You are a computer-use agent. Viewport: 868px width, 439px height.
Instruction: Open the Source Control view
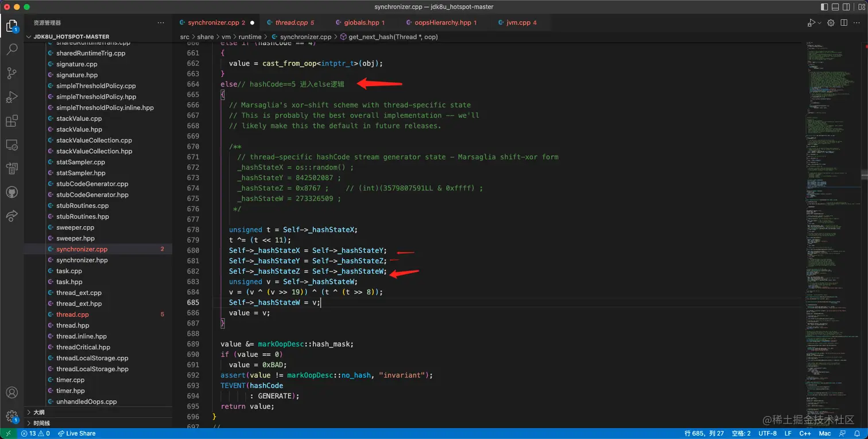coord(11,73)
